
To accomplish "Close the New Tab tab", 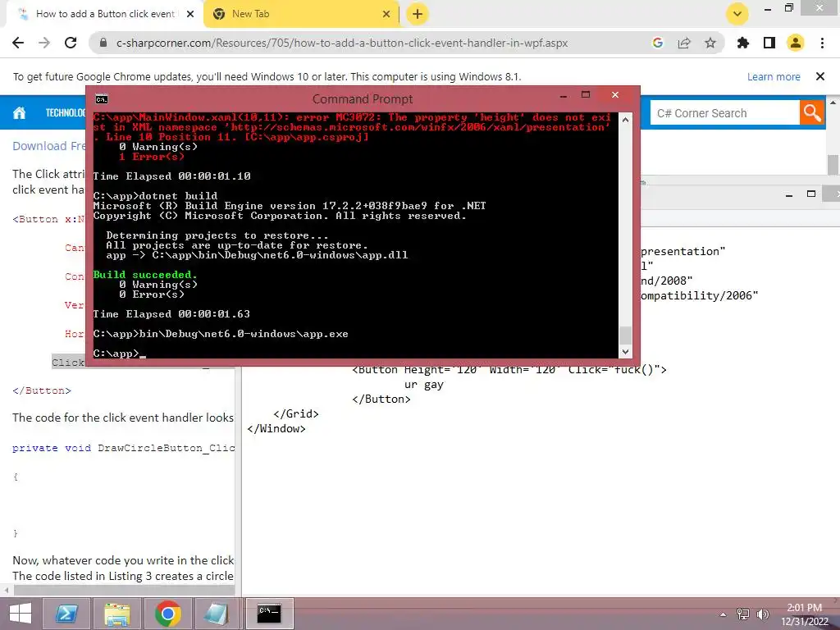I will 386,14.
